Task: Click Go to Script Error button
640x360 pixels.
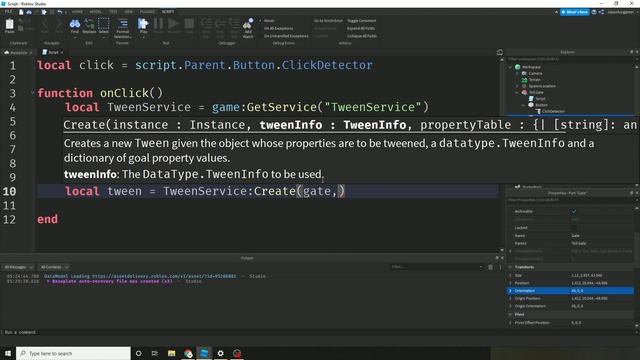Action: 328,20
